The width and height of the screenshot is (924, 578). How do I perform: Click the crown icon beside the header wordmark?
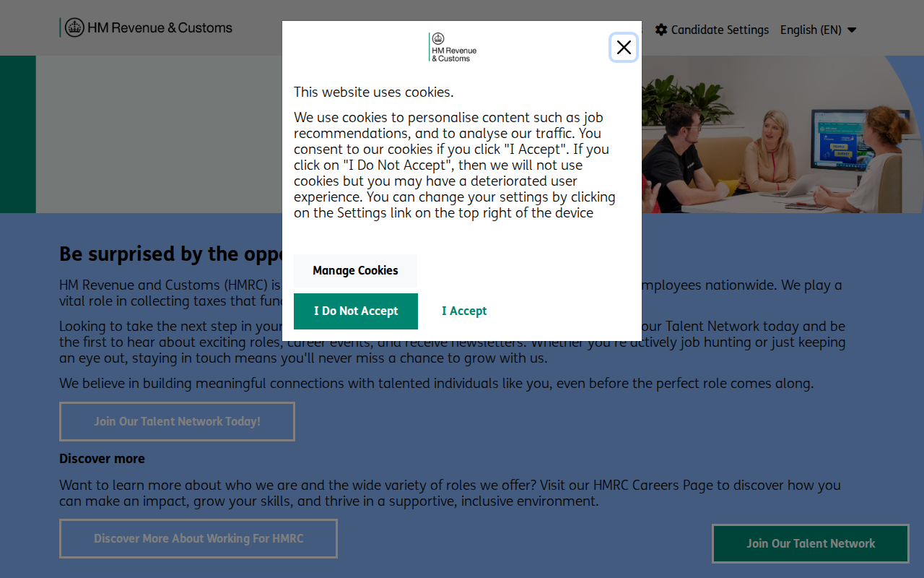point(74,27)
